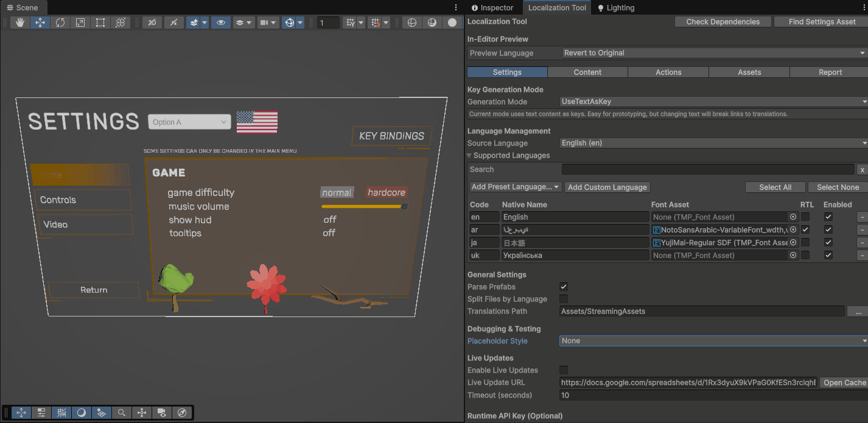Toggle scene audio mute icon

pos(173,22)
